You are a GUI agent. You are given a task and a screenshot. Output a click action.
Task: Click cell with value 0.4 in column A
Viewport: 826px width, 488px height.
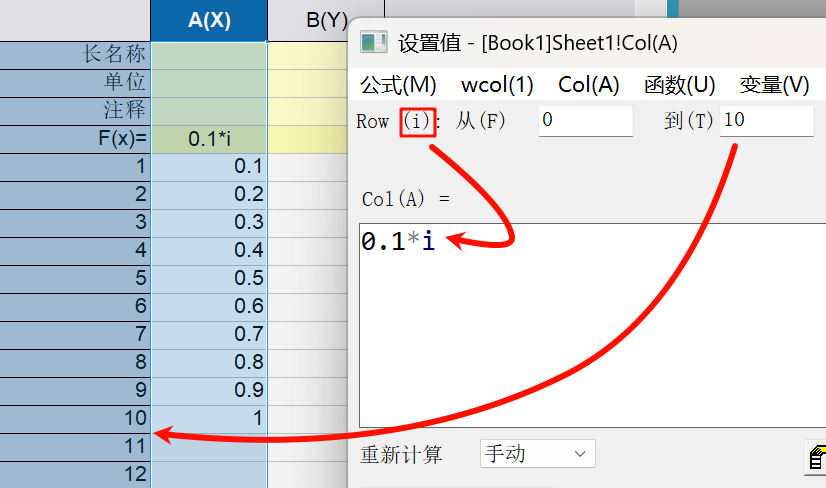tap(209, 251)
